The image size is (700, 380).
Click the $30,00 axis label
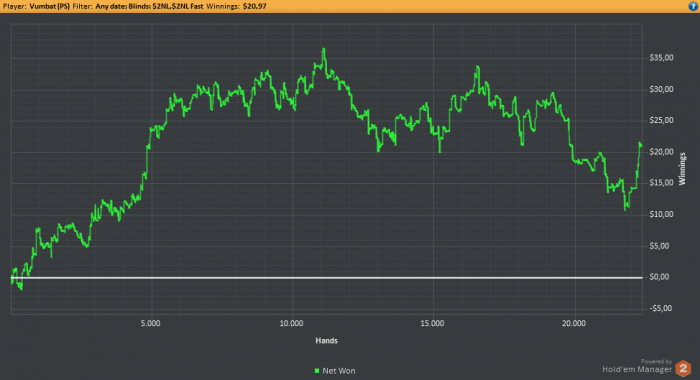[662, 89]
